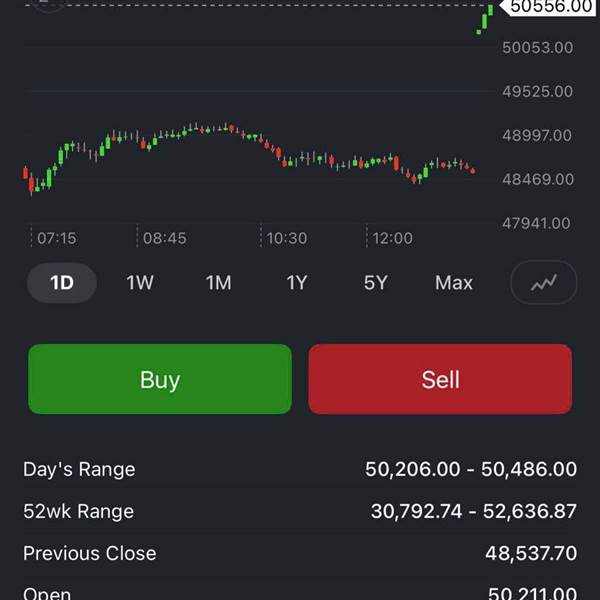The height and width of the screenshot is (600, 600).
Task: Click the 48997.00 price axis label
Action: [x=537, y=135]
